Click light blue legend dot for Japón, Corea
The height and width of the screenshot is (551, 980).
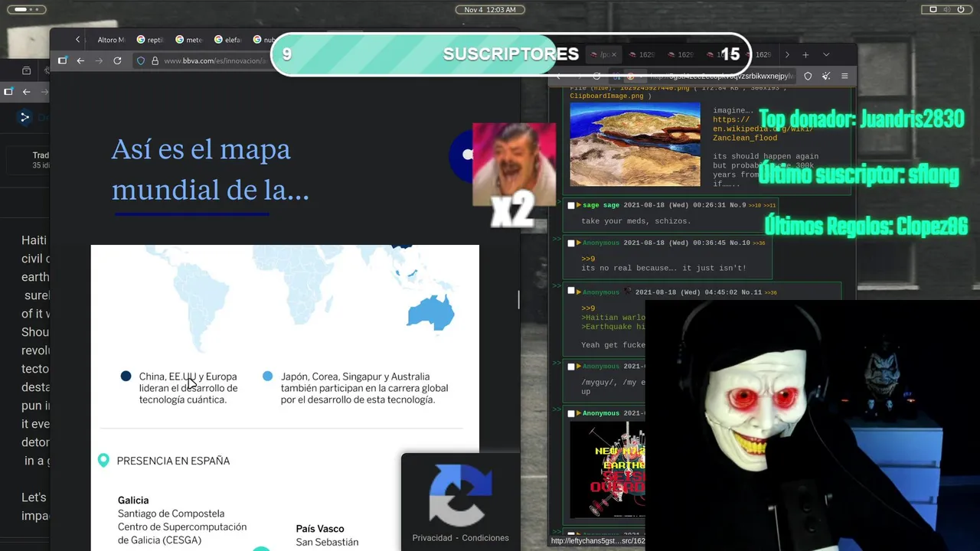click(267, 377)
